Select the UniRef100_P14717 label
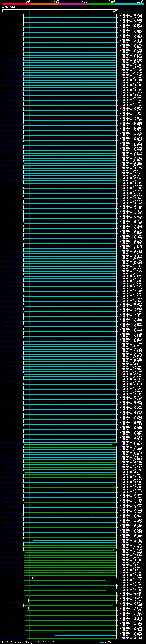 coord(131,563)
